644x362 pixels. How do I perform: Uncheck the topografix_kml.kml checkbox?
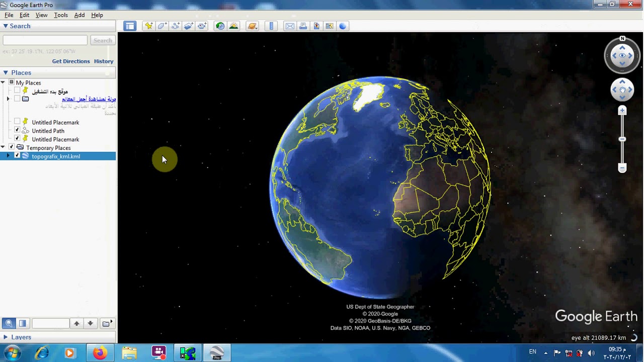17,156
